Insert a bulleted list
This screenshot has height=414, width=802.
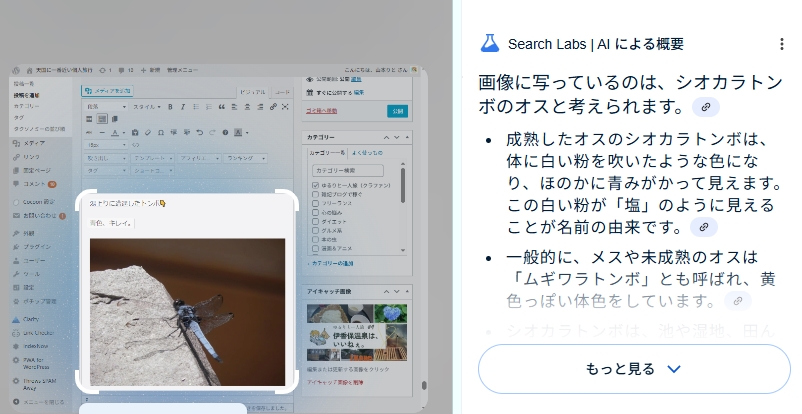coord(196,107)
